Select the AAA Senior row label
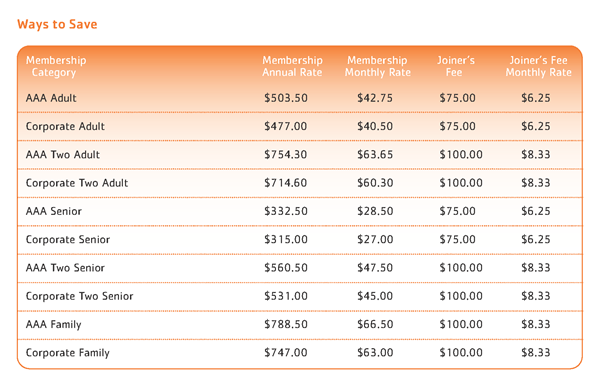Screen dimensions: 600x388 [54, 211]
